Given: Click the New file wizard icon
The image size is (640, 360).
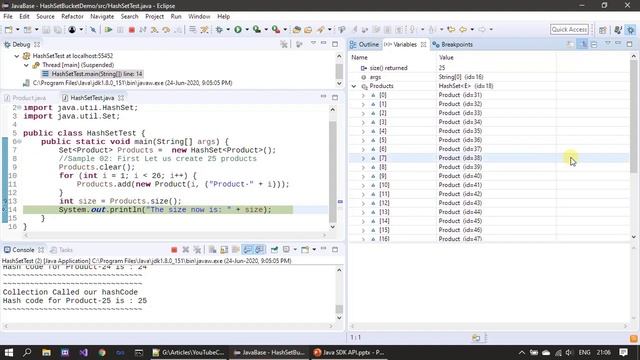Looking at the screenshot, I should (x=9, y=29).
